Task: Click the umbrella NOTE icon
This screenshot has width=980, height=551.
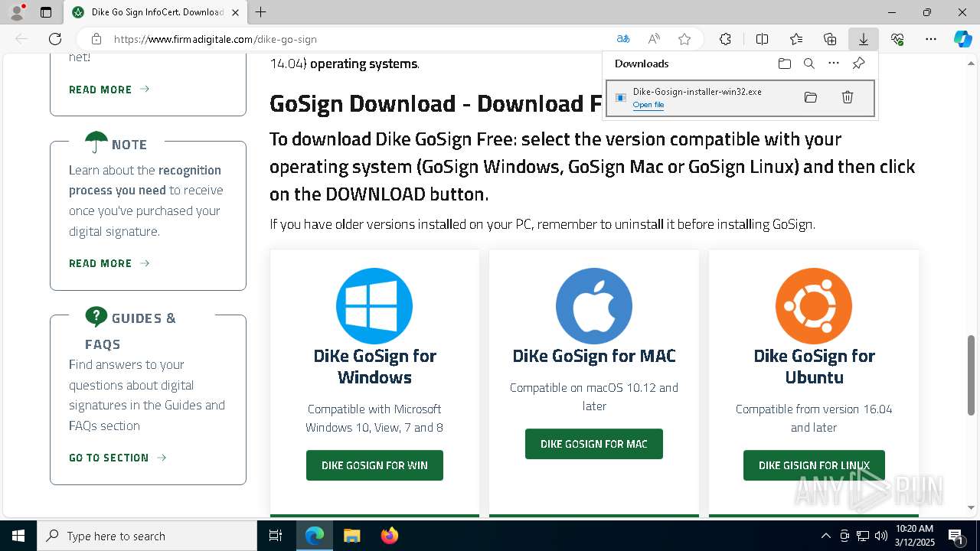Action: pyautogui.click(x=96, y=142)
